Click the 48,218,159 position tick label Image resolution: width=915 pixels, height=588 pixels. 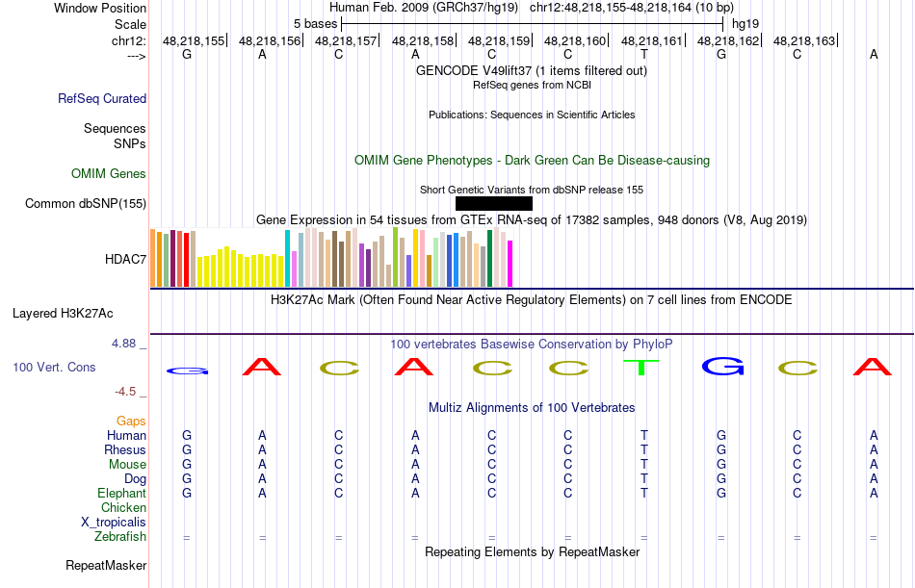coord(499,40)
